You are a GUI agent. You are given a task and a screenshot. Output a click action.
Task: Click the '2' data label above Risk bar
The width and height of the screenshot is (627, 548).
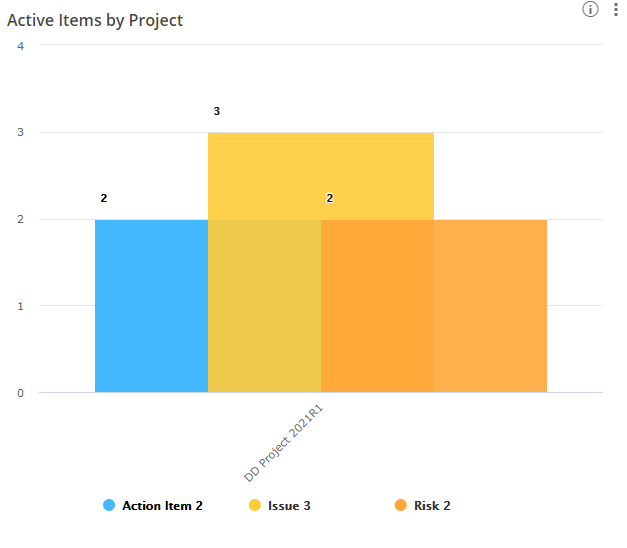pyautogui.click(x=330, y=198)
